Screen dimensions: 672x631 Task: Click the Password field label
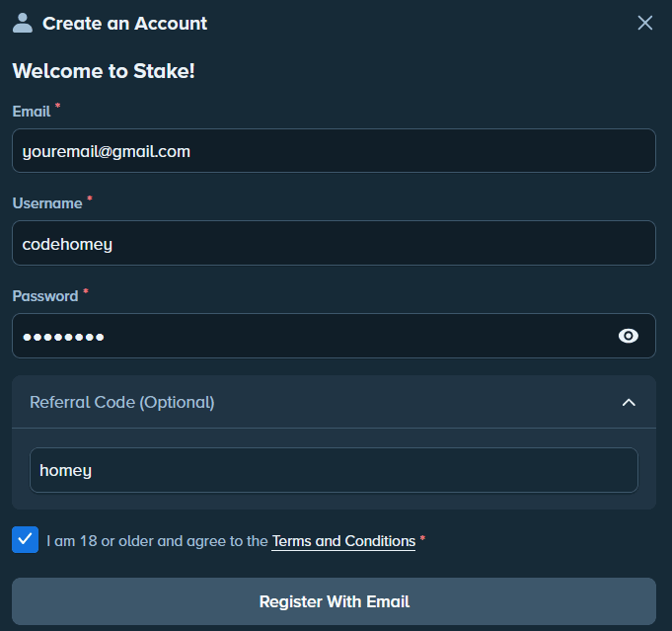[x=45, y=296]
